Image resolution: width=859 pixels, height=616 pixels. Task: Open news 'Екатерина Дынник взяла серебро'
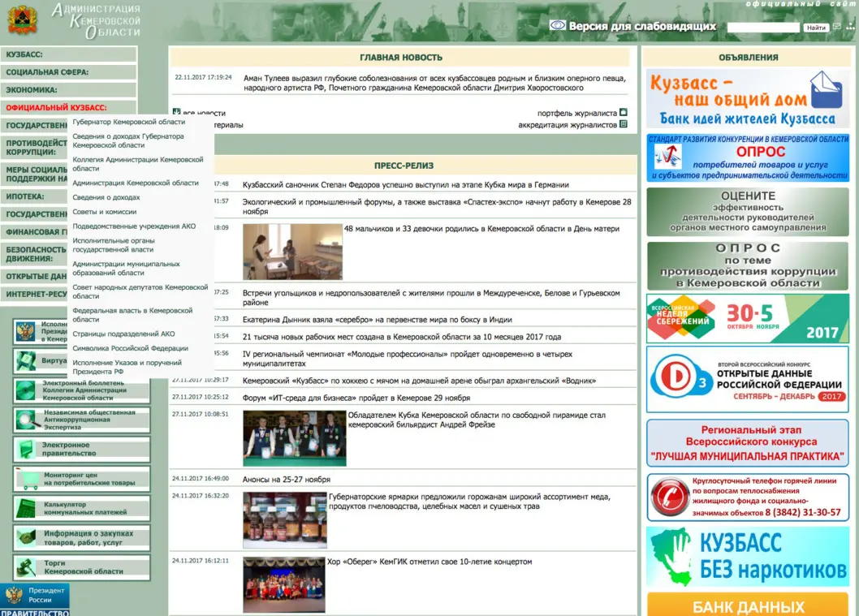pyautogui.click(x=378, y=319)
